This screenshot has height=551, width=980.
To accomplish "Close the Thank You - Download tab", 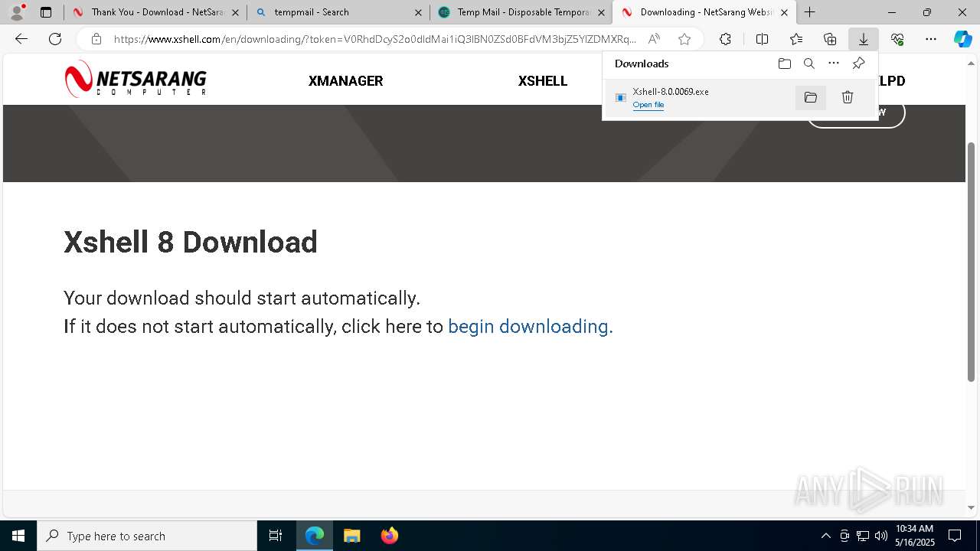I will pyautogui.click(x=235, y=12).
